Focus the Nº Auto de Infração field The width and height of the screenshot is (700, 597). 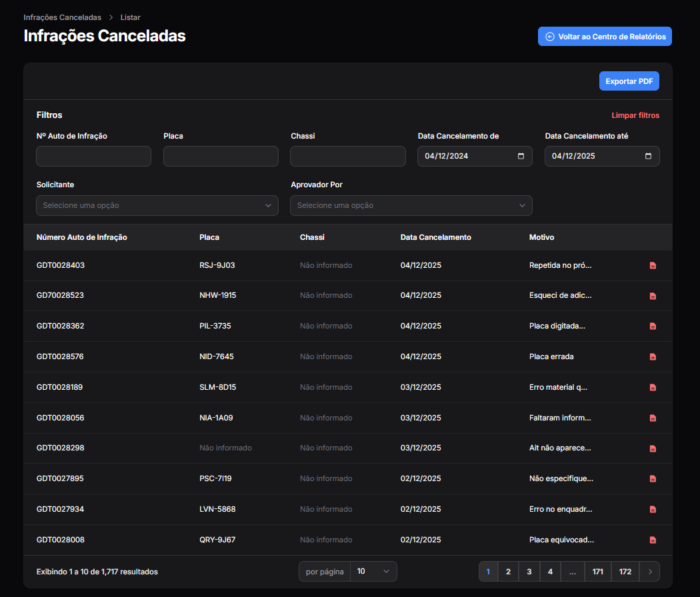(x=93, y=157)
